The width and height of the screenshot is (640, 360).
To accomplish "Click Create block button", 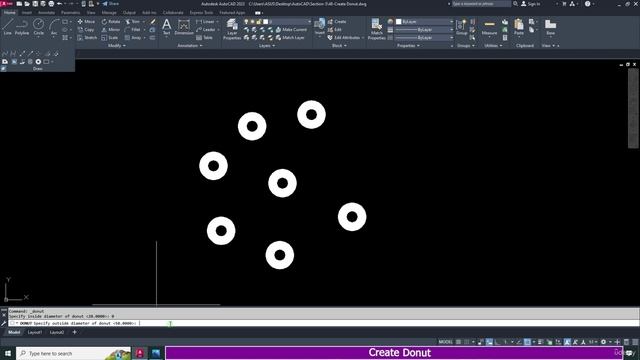I will 337,21.
